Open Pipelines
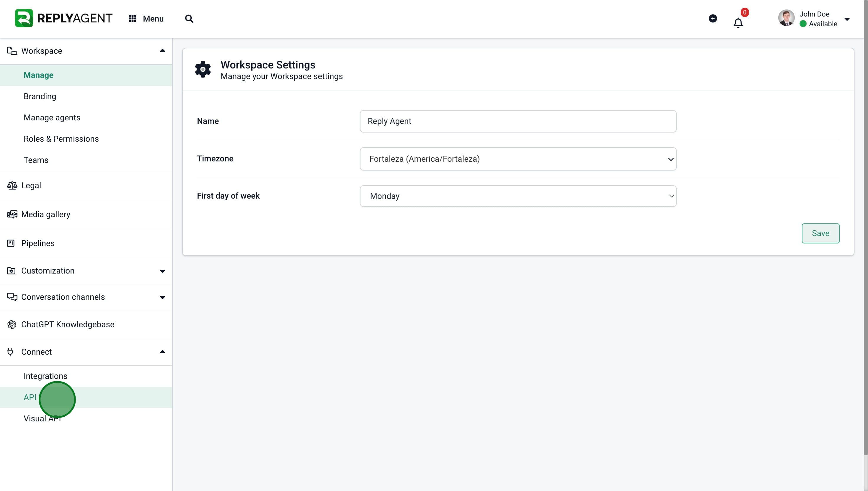 tap(86, 243)
